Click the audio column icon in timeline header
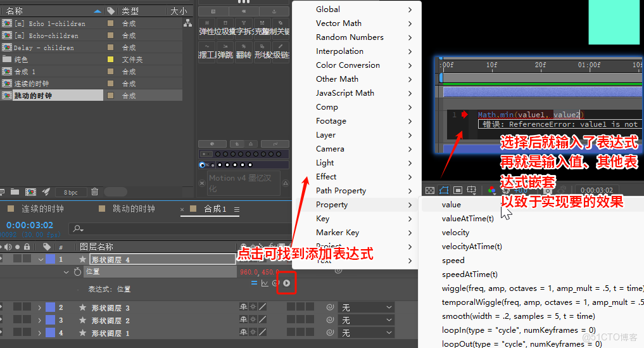Screen dimensions: 644x348 tap(8, 247)
